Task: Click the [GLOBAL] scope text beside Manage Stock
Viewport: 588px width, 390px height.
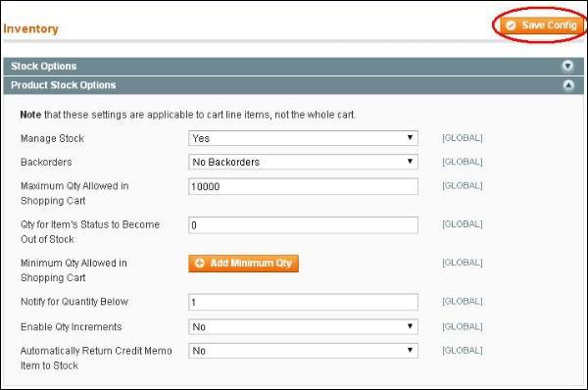Action: click(x=462, y=138)
